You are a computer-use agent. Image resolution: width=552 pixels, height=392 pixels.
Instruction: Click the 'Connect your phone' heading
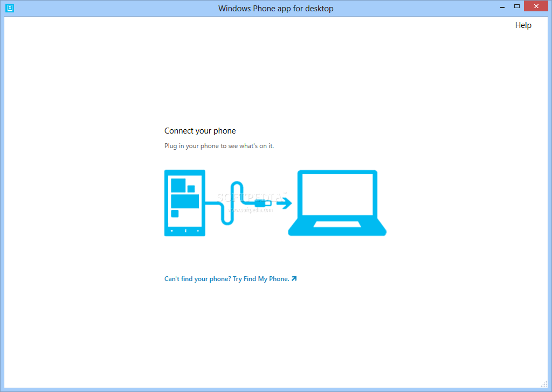coord(200,131)
